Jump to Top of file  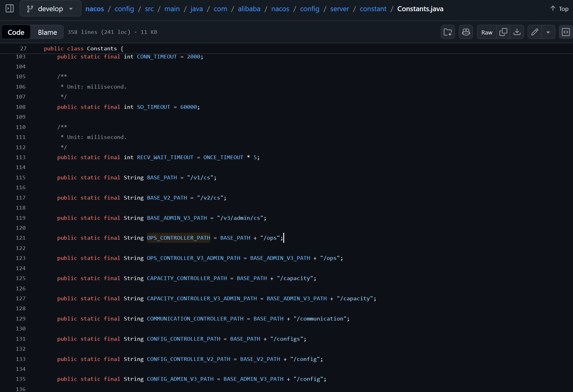[559, 9]
